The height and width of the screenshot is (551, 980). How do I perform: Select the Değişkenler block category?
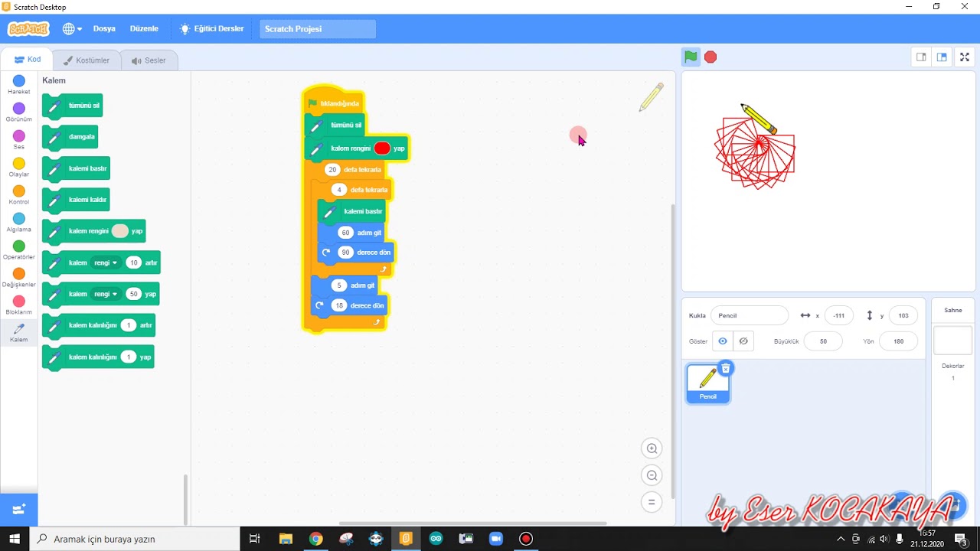19,278
